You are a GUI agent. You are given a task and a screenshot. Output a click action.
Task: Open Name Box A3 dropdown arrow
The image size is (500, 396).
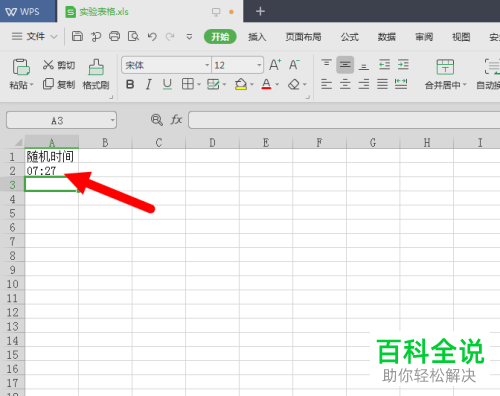[113, 120]
